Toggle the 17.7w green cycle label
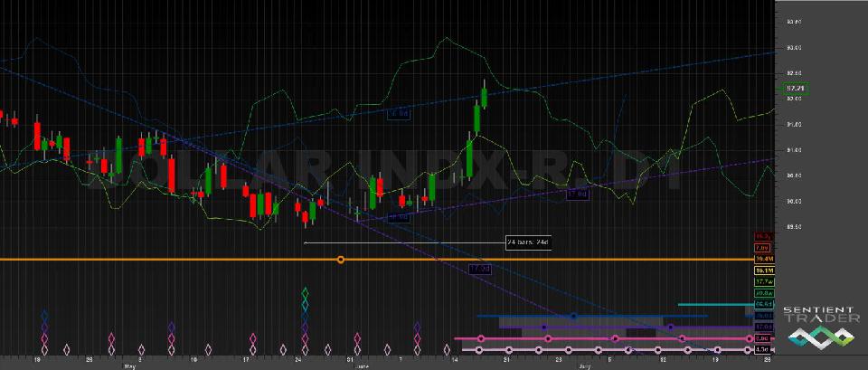This screenshot has height=370, width=868. [x=762, y=282]
